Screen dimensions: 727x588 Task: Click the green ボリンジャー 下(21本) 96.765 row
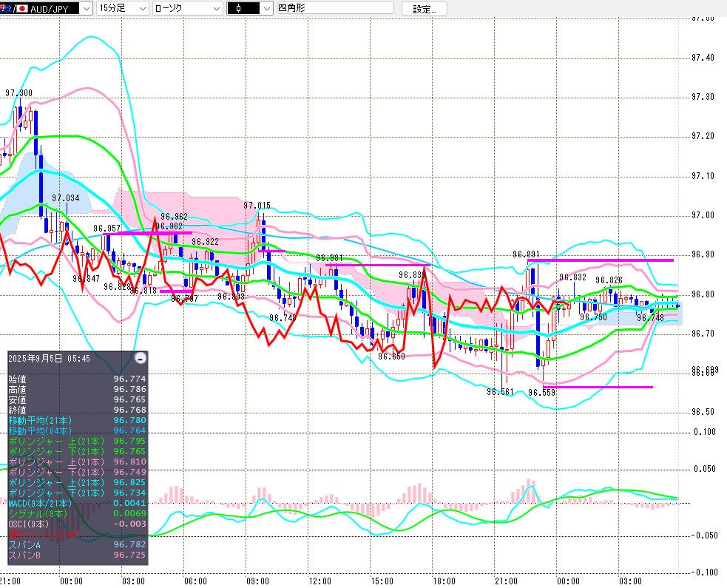pos(78,451)
